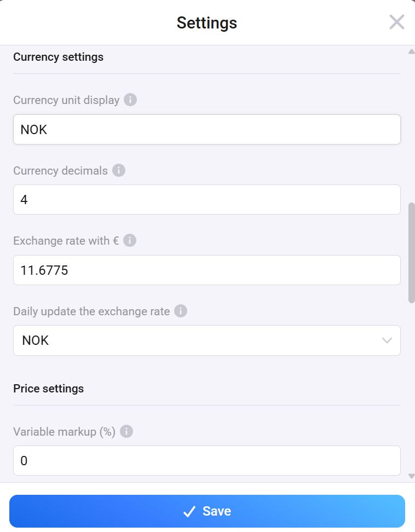
Task: Focus the Currency unit display field
Action: tap(206, 130)
